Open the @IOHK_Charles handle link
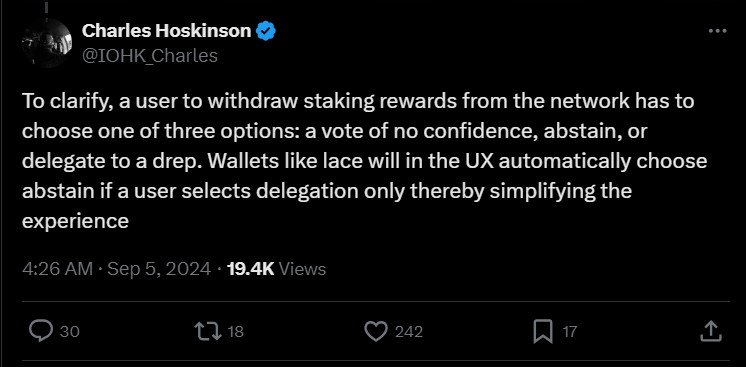746x367 pixels. coord(150,56)
